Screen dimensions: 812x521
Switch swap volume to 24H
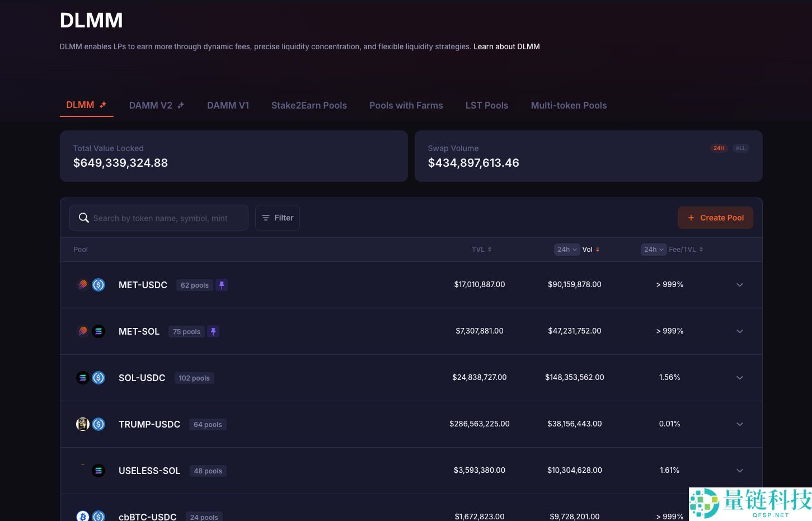coord(719,148)
